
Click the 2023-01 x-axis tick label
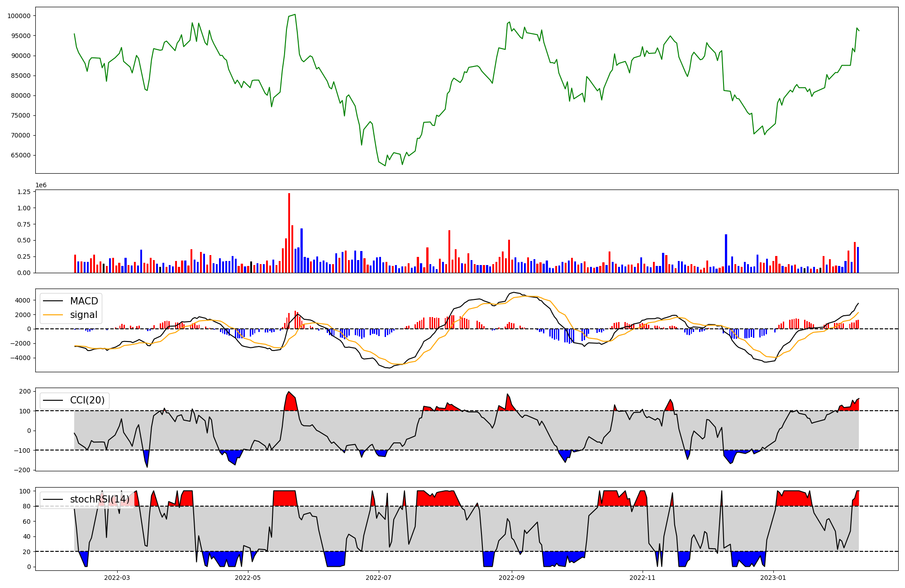tap(773, 578)
